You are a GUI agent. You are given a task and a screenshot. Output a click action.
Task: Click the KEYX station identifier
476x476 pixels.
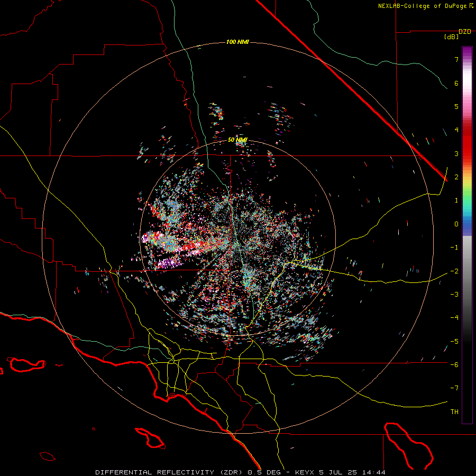pyautogui.click(x=305, y=472)
